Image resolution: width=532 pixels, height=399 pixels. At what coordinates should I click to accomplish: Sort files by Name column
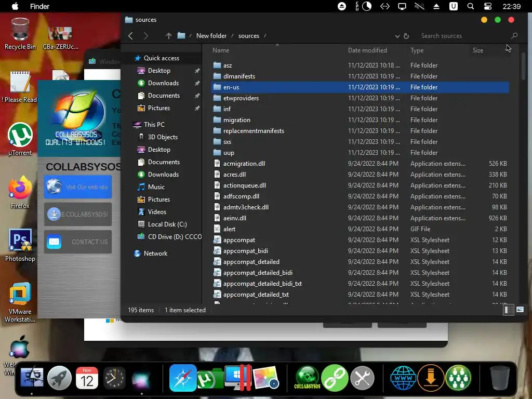pos(221,50)
